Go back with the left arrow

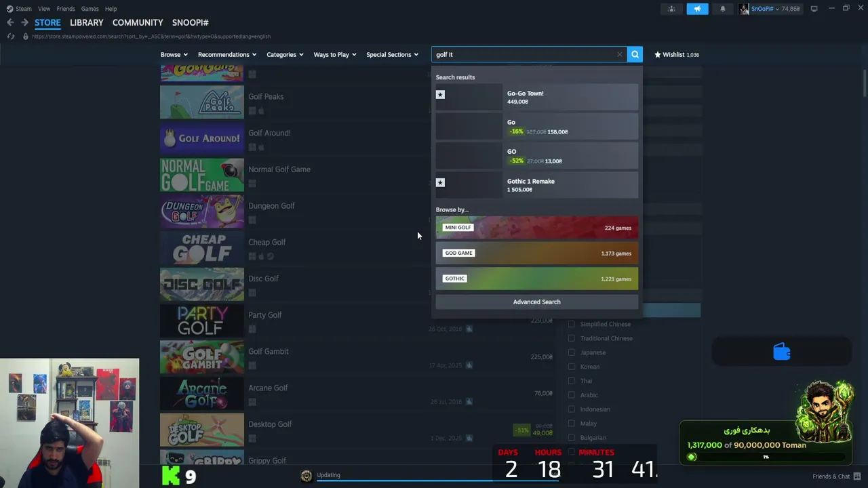pos(10,22)
